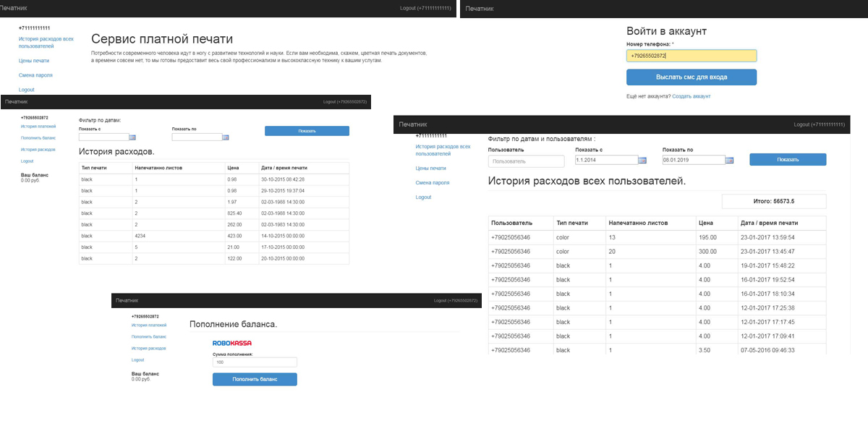The height and width of the screenshot is (434, 868).
Task: Click sidebar Logout on the all-users history page
Action: click(x=423, y=197)
